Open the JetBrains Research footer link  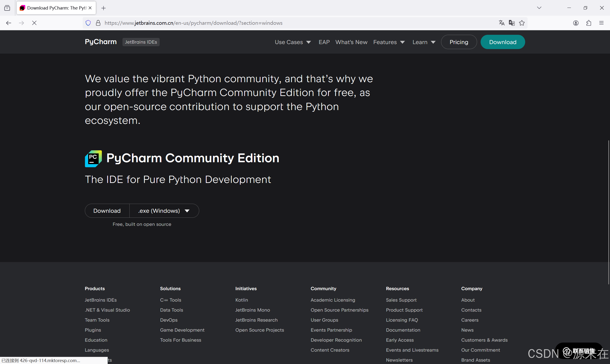pos(256,320)
